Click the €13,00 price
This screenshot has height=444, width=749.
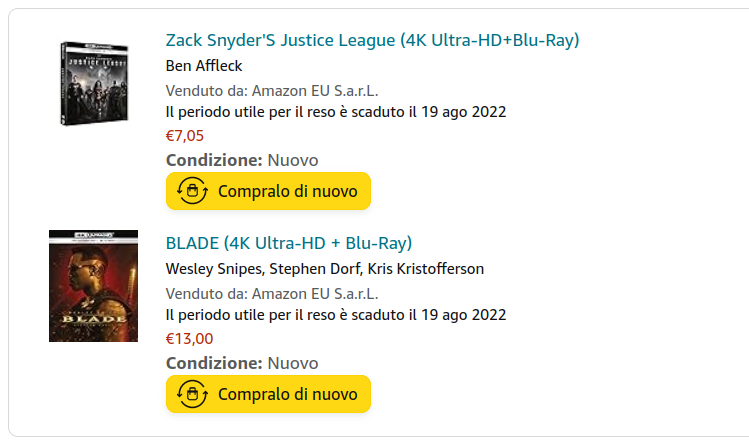point(189,339)
